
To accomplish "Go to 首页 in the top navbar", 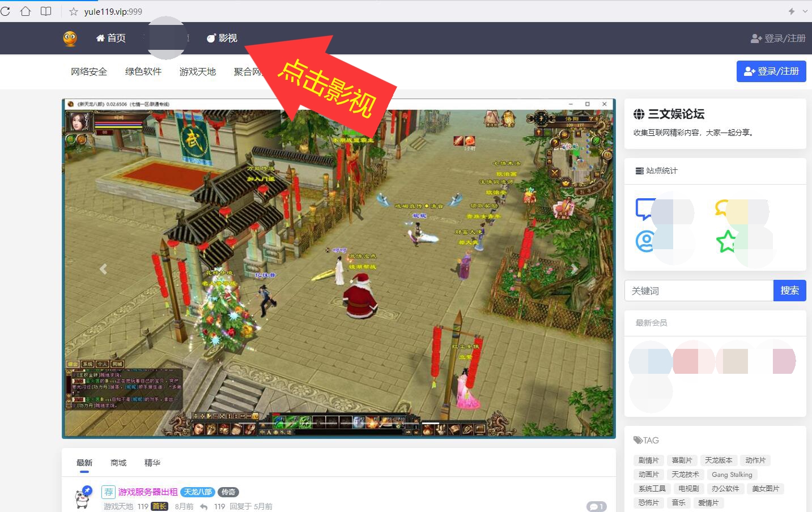I will [x=111, y=38].
